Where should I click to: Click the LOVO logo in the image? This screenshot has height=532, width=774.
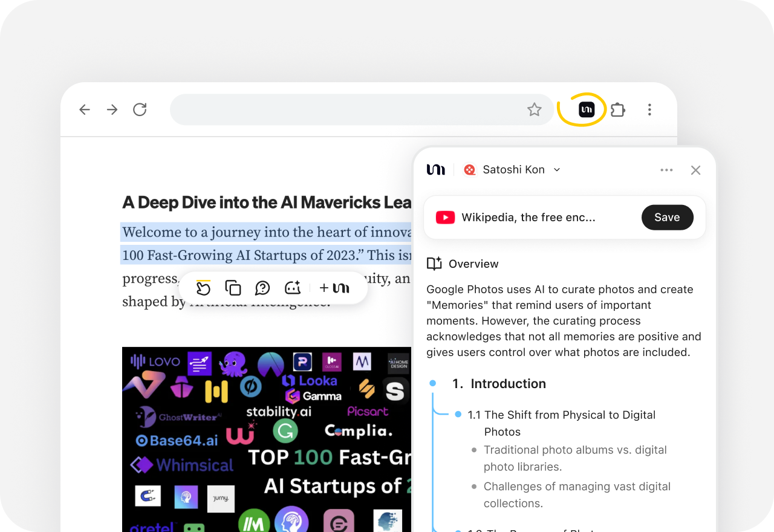155,362
